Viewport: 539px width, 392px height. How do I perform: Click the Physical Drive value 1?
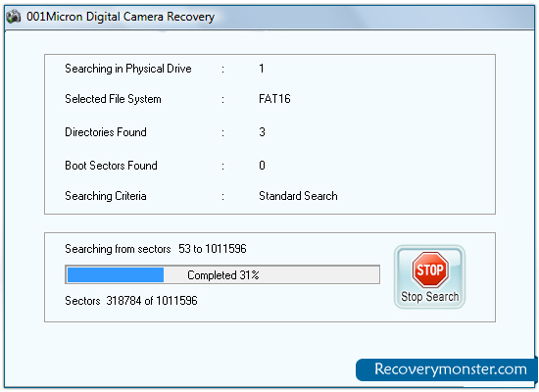[262, 69]
